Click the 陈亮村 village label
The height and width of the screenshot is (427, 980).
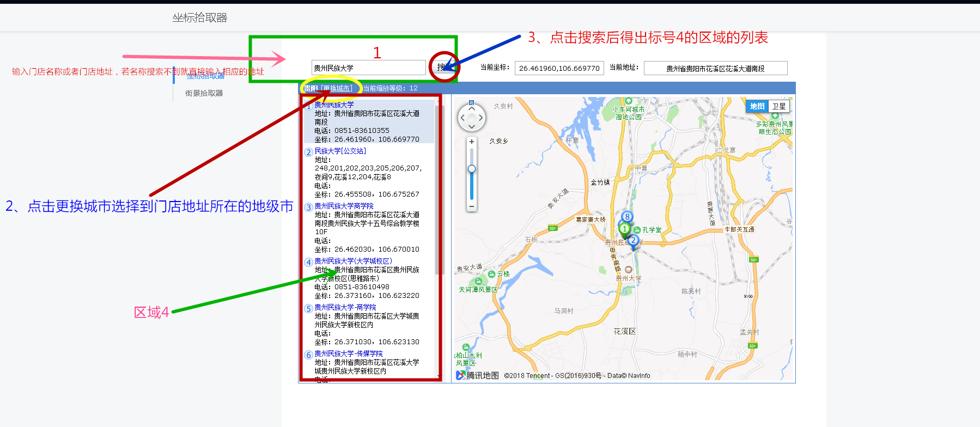[691, 291]
